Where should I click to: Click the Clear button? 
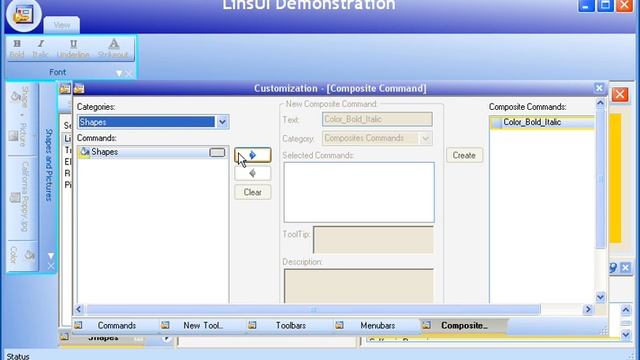click(x=253, y=192)
